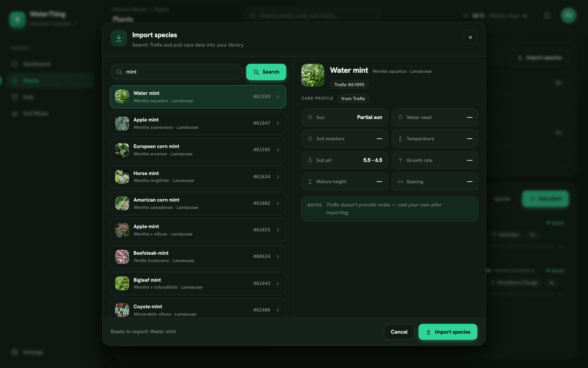Click the Notes text about Trefle notes
This screenshot has height=368, width=588.
(x=384, y=209)
